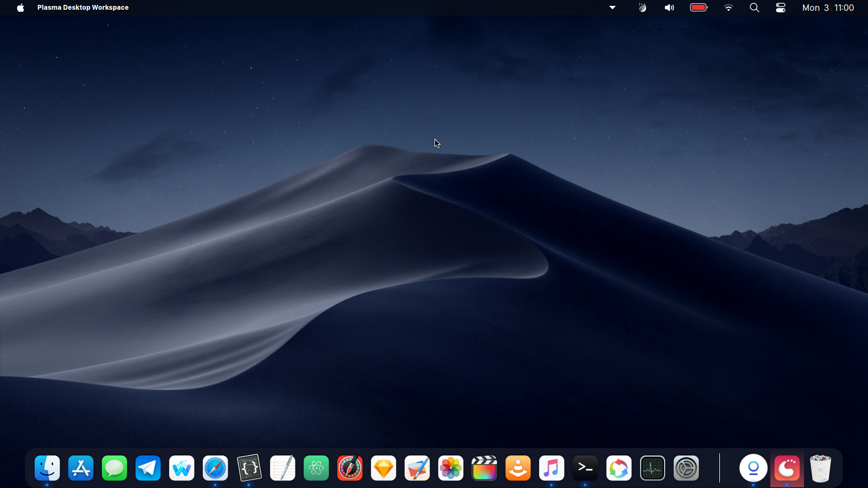Open the lined notepad with pen icon
This screenshot has width=868, height=488.
click(283, 468)
